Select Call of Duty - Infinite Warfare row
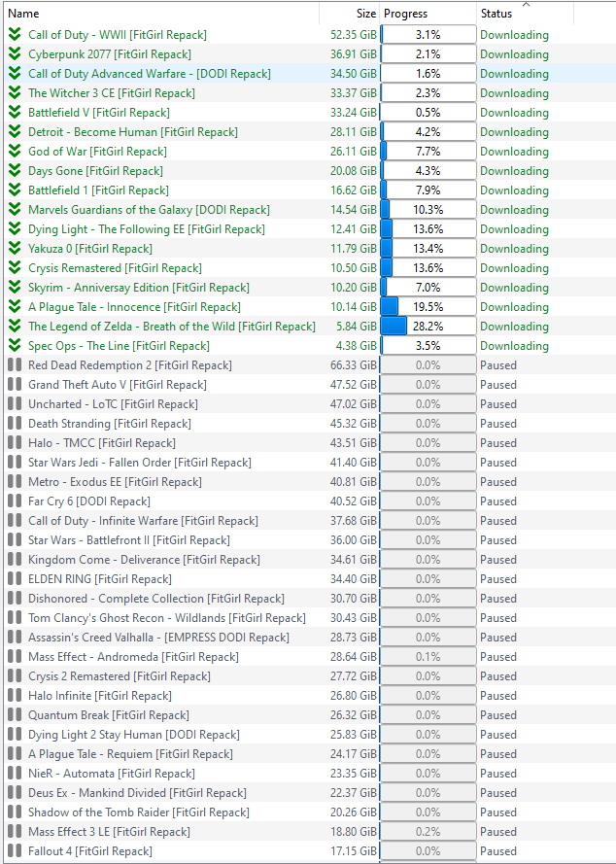 pos(309,521)
